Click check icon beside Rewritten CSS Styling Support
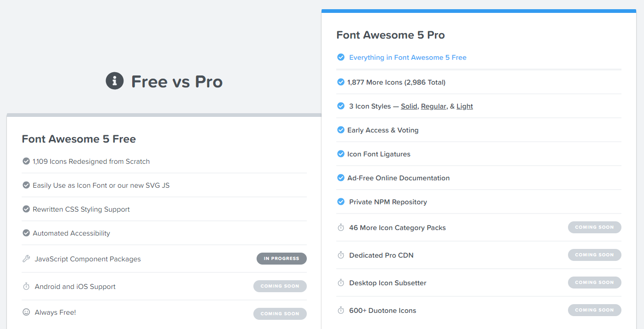 click(x=26, y=209)
